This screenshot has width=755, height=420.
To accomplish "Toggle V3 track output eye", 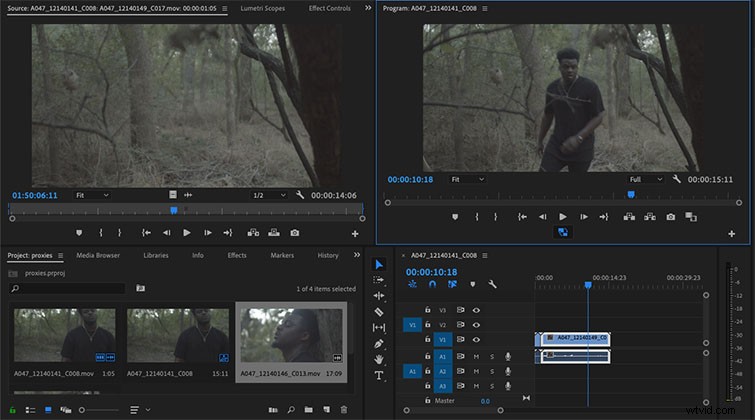I will tap(476, 310).
